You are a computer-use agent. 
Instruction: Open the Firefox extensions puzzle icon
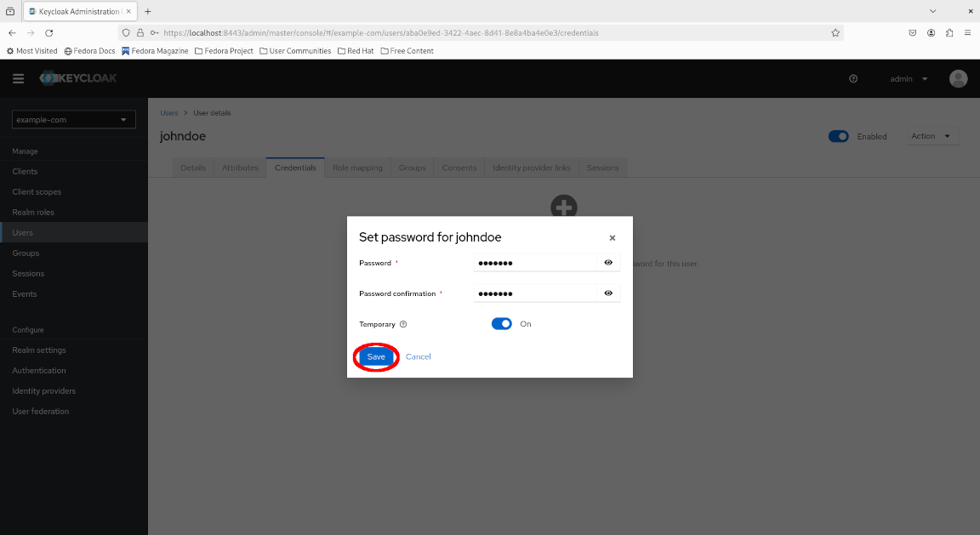949,32
